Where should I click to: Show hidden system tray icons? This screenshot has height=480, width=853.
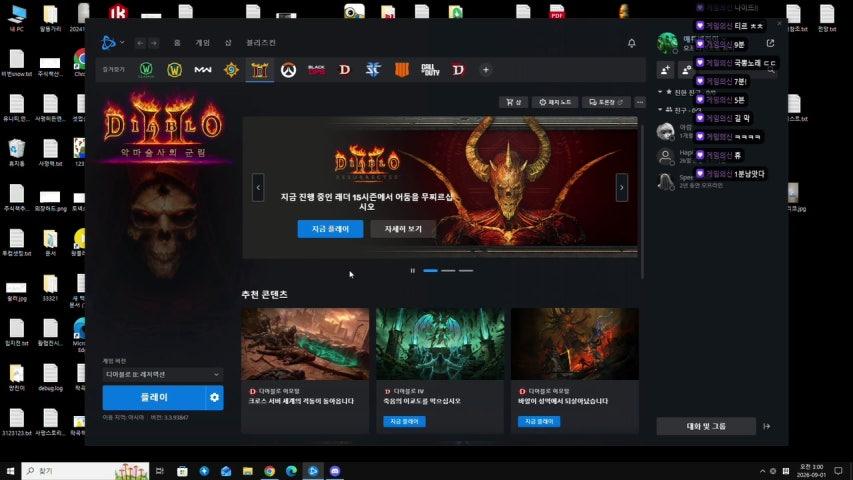[x=762, y=471]
